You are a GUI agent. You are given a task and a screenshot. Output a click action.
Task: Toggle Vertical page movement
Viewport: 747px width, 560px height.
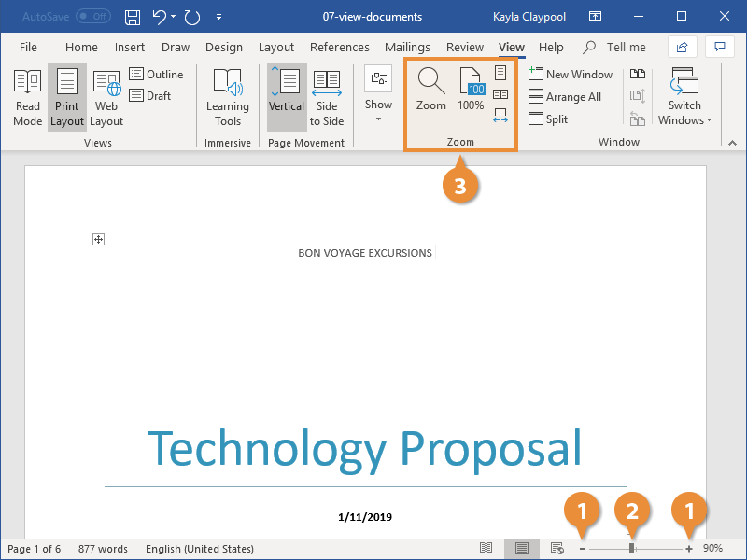click(x=286, y=97)
